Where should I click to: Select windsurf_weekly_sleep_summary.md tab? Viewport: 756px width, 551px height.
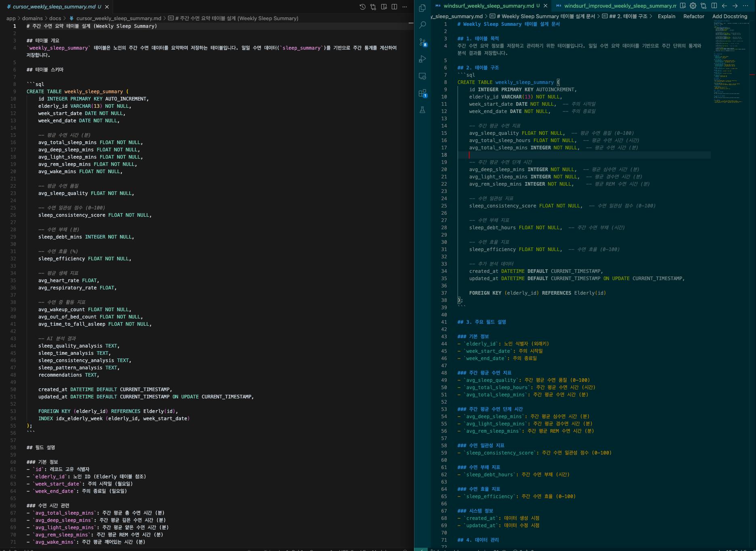coord(489,6)
